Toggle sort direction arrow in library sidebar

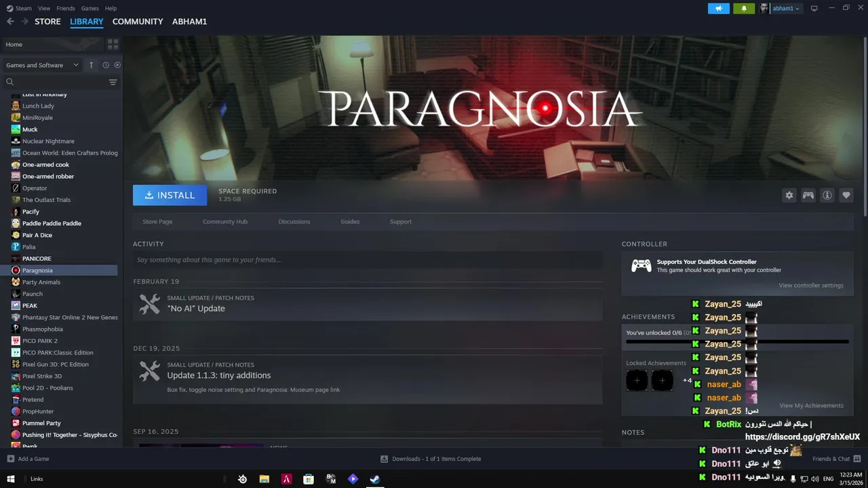point(91,65)
